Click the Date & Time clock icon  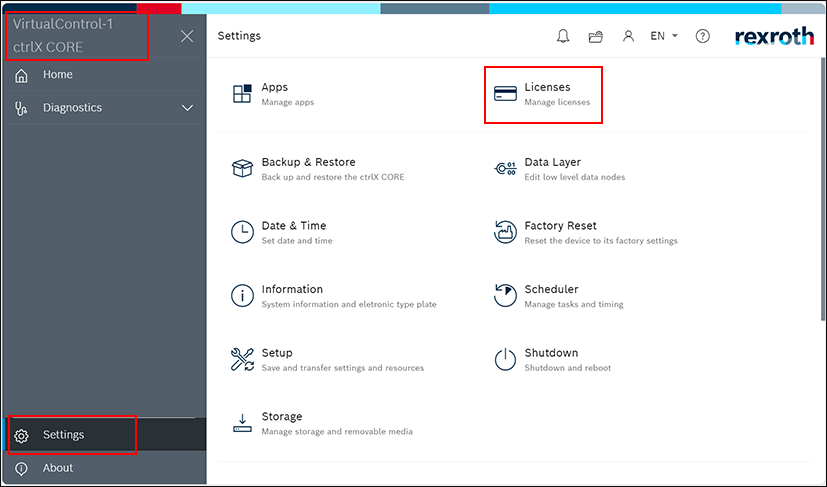click(x=242, y=232)
